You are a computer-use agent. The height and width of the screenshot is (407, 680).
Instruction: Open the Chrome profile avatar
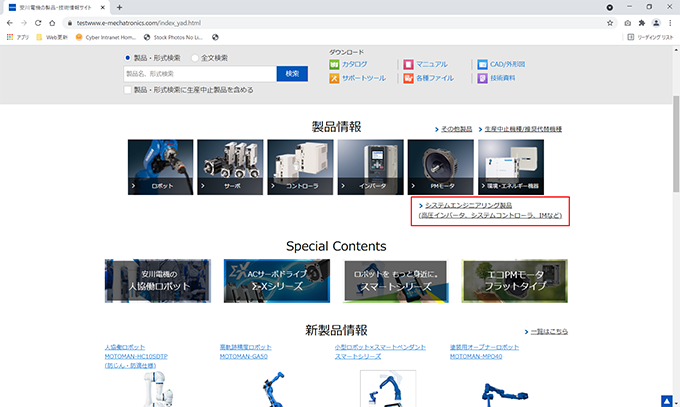[656, 23]
